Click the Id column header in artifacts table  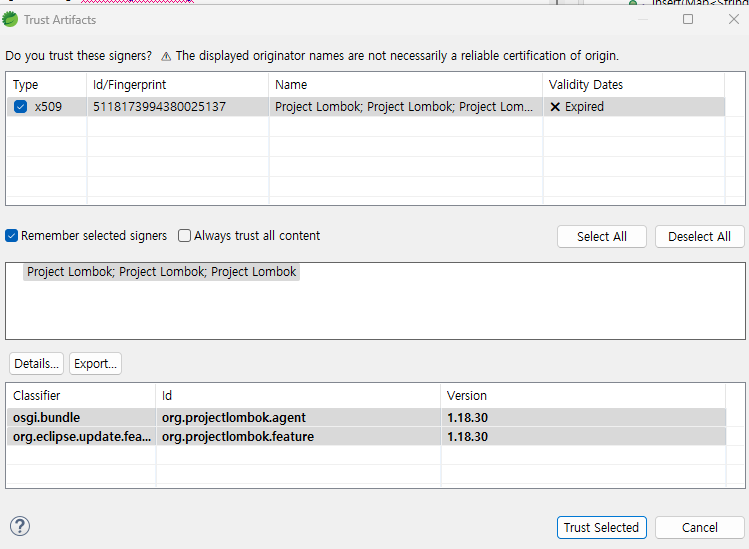(x=298, y=396)
